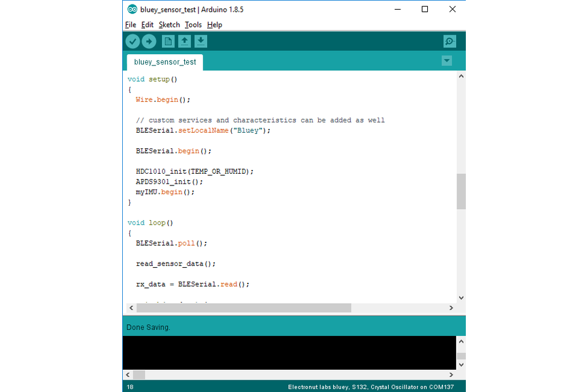
Task: Click the Arduino logo in title bar
Action: (132, 9)
